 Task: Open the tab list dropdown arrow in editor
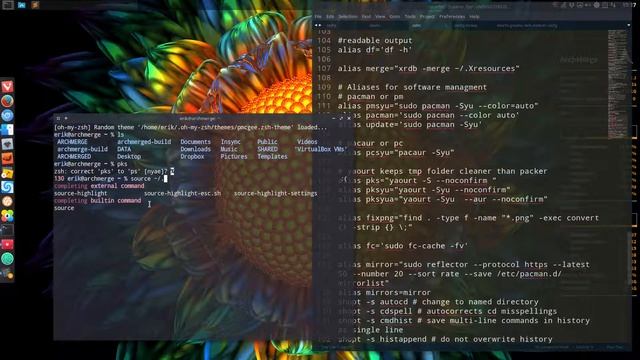pyautogui.click(x=629, y=25)
